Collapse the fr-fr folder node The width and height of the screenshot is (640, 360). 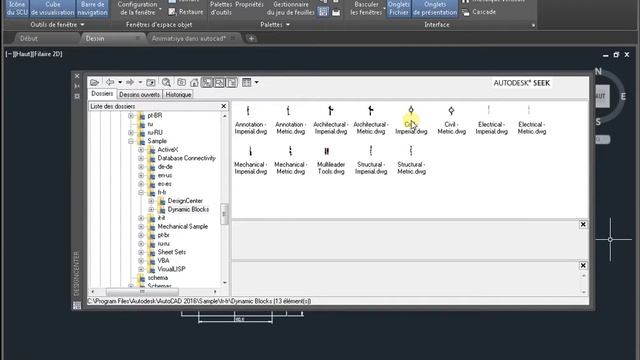point(141,192)
